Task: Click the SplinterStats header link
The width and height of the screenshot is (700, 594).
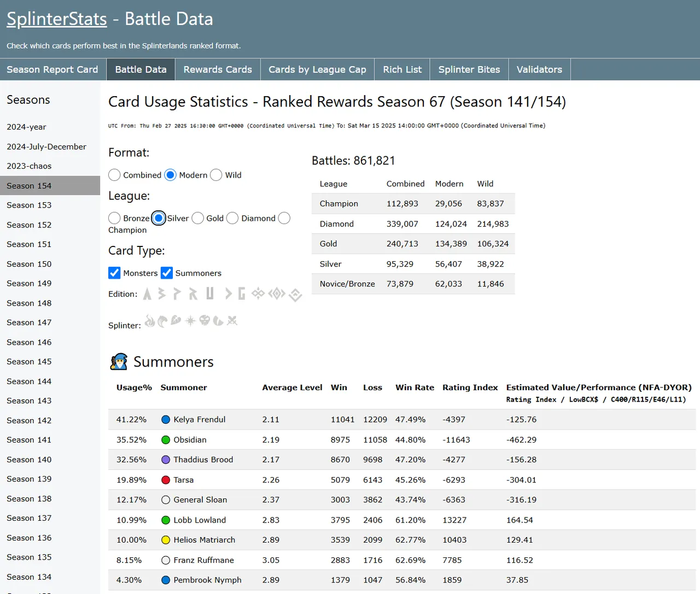Action: pyautogui.click(x=57, y=19)
